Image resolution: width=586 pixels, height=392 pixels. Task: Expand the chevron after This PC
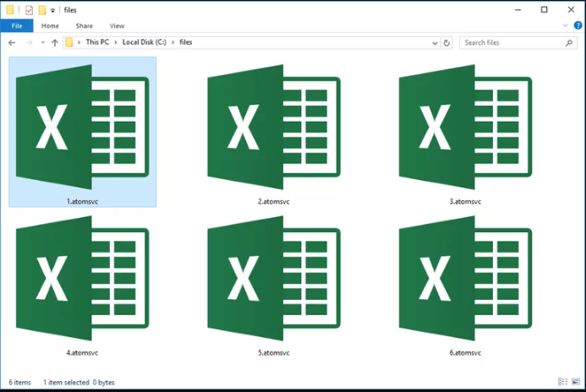click(116, 42)
